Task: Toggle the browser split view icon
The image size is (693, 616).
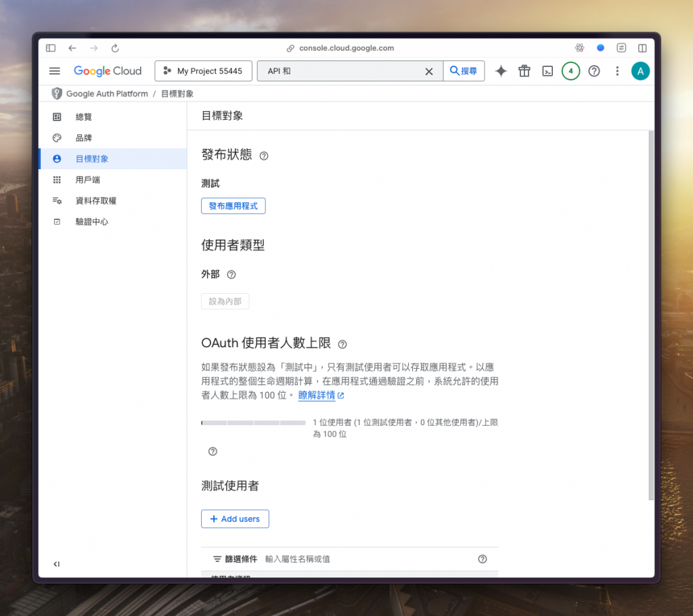Action: [642, 48]
